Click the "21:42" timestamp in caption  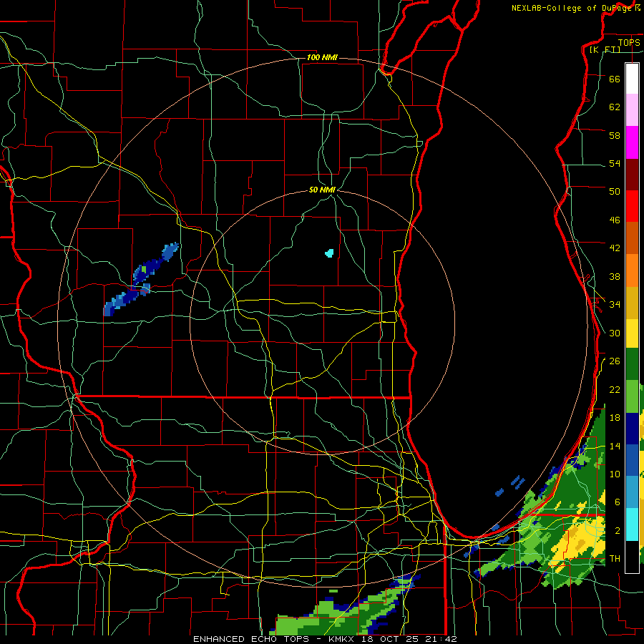click(x=442, y=639)
